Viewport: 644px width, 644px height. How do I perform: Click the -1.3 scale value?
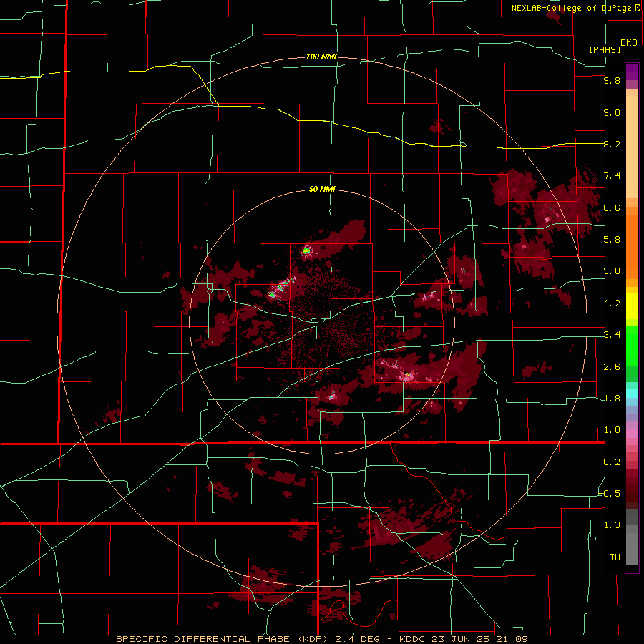(610, 525)
